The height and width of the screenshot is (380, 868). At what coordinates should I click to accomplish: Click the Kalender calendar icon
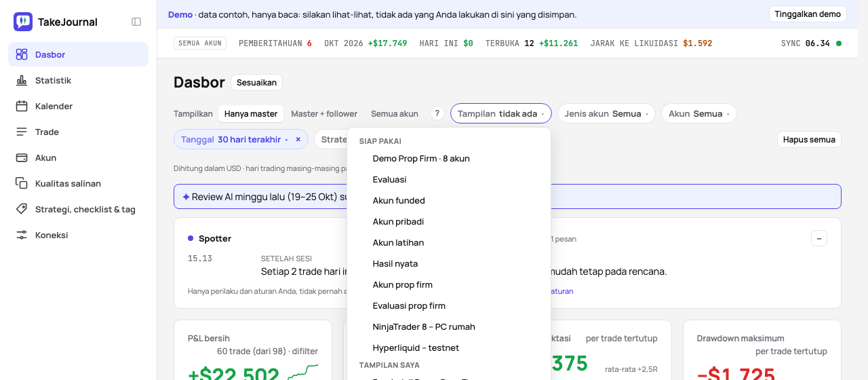click(x=22, y=106)
